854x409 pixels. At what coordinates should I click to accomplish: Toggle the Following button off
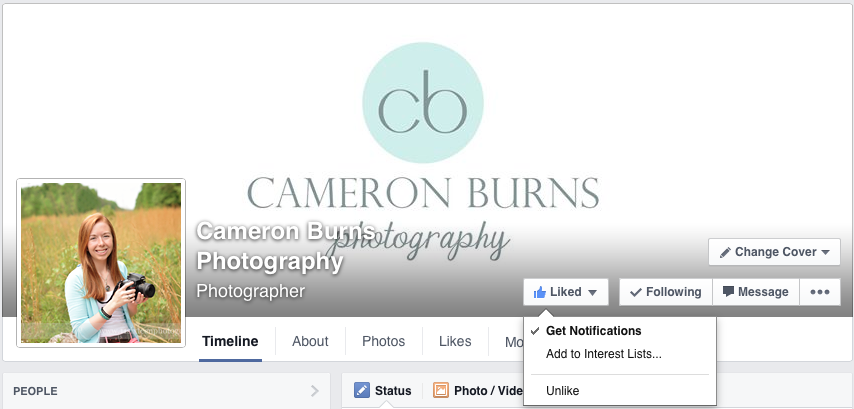pos(666,292)
